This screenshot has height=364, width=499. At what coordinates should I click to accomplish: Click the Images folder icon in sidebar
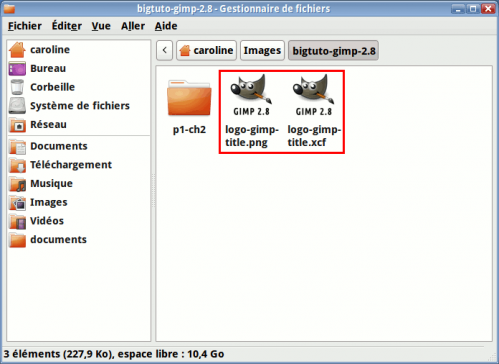17,203
